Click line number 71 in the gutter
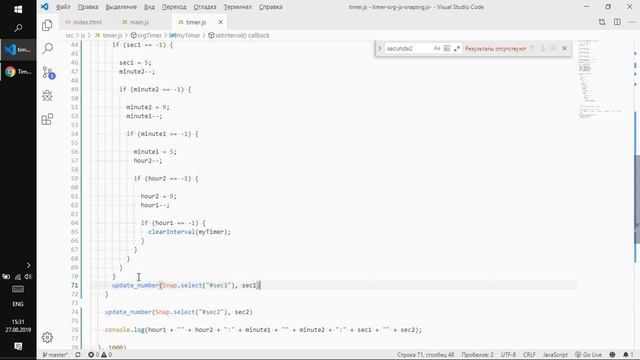Screen dimensions: 640x360 [74, 285]
